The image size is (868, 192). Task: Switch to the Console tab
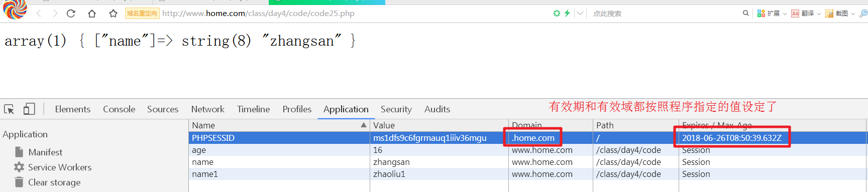click(x=119, y=109)
